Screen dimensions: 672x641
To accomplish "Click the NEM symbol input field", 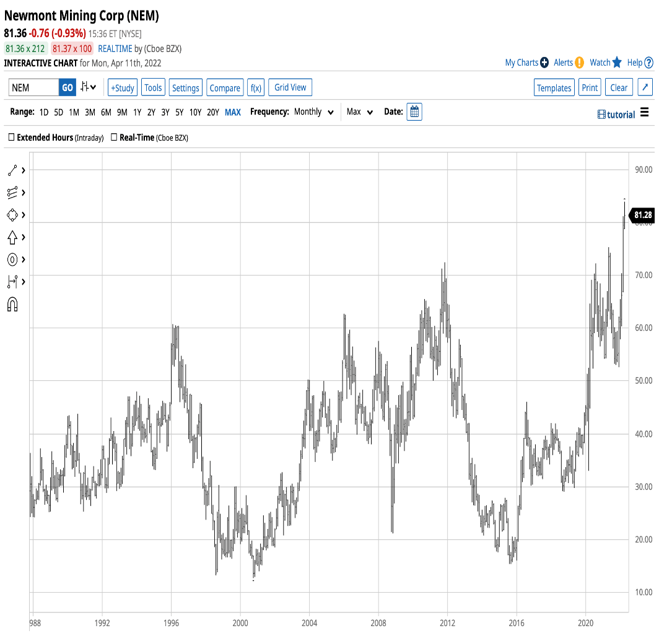I will (x=34, y=87).
